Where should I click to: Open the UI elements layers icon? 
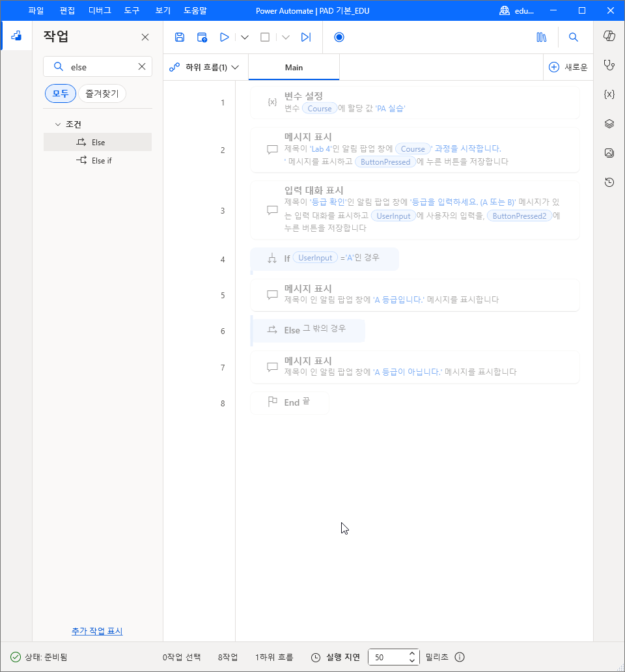pyautogui.click(x=609, y=124)
